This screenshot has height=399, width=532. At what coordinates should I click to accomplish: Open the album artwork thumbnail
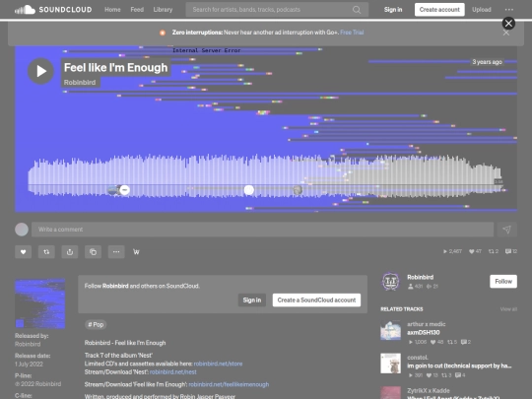(40, 303)
